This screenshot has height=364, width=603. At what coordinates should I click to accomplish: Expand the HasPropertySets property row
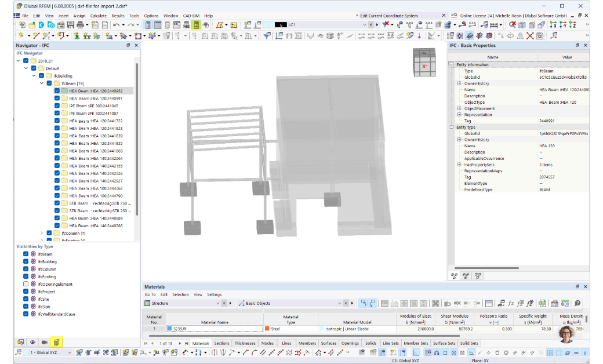click(x=459, y=165)
